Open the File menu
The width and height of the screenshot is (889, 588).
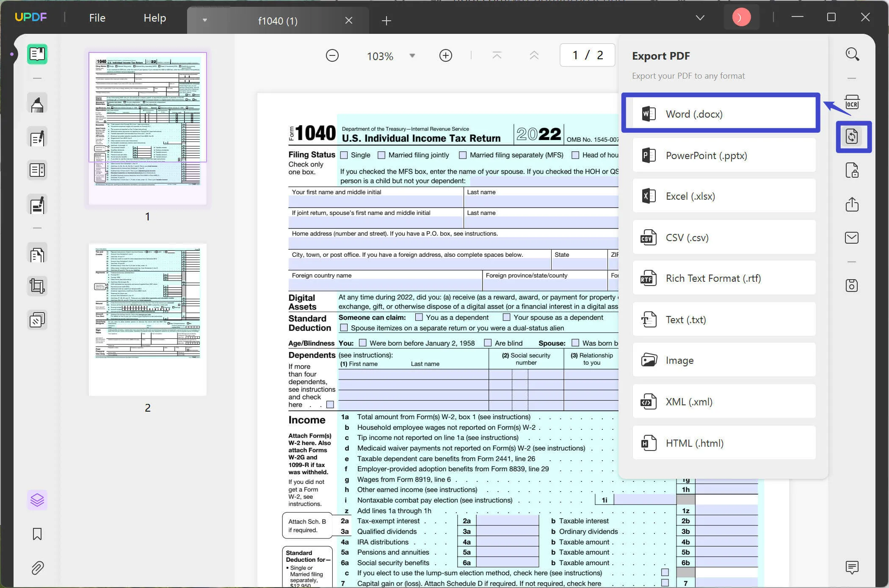[x=97, y=17]
